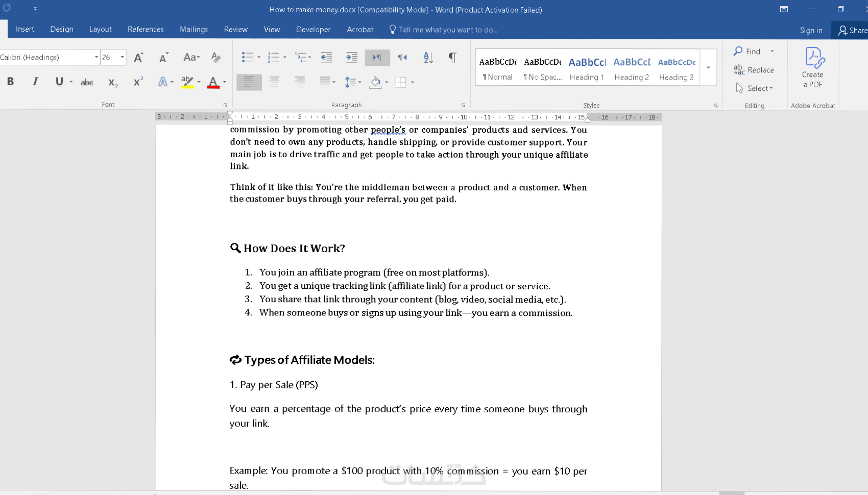Switch to the Layout tab
The image size is (868, 495).
pyautogui.click(x=101, y=29)
